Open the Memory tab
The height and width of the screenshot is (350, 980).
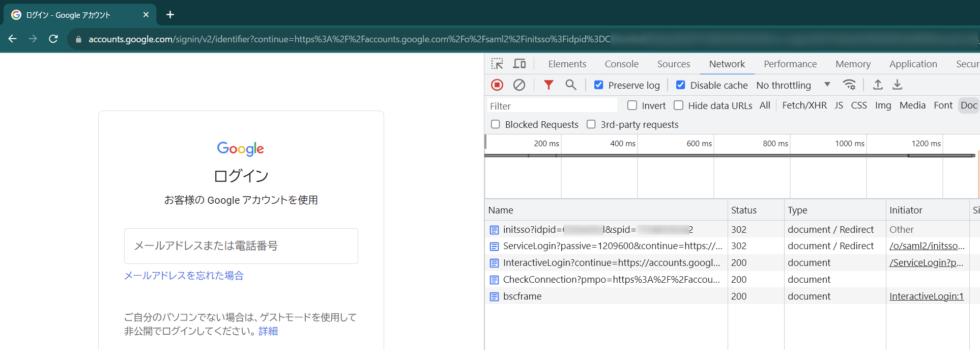coord(853,64)
